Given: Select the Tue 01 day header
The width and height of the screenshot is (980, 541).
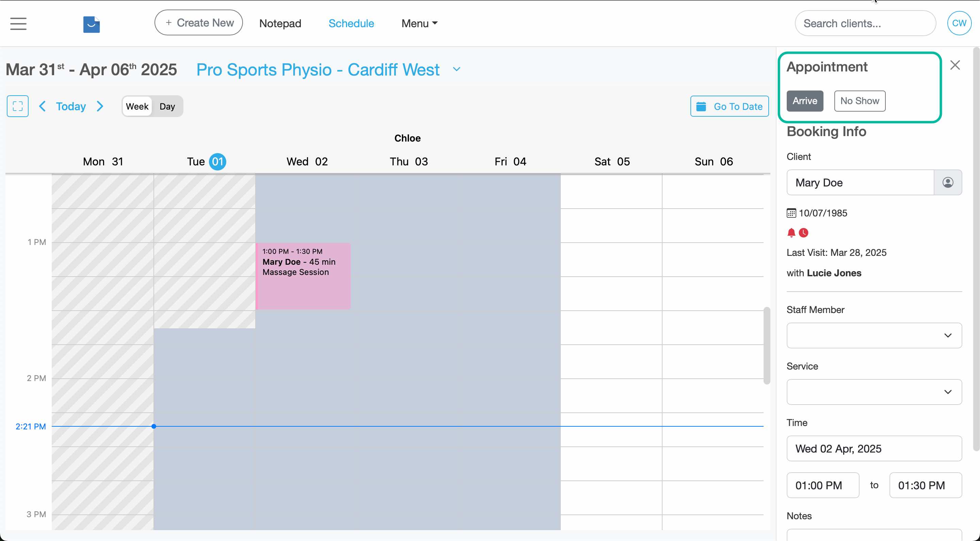Looking at the screenshot, I should pyautogui.click(x=206, y=162).
